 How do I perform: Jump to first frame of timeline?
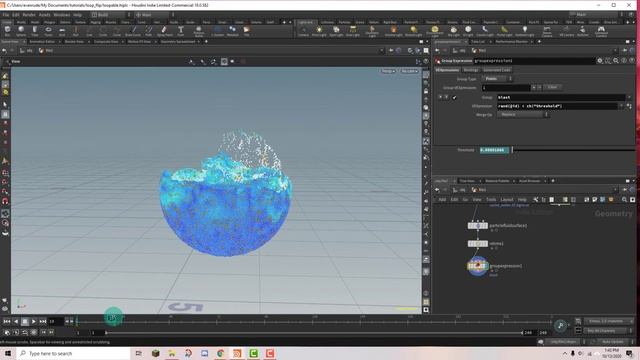click(7, 322)
